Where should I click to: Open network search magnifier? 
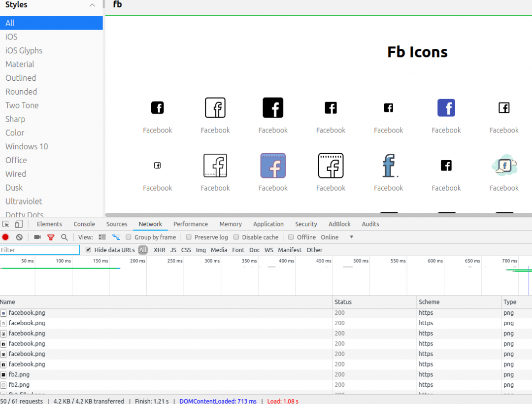point(65,237)
